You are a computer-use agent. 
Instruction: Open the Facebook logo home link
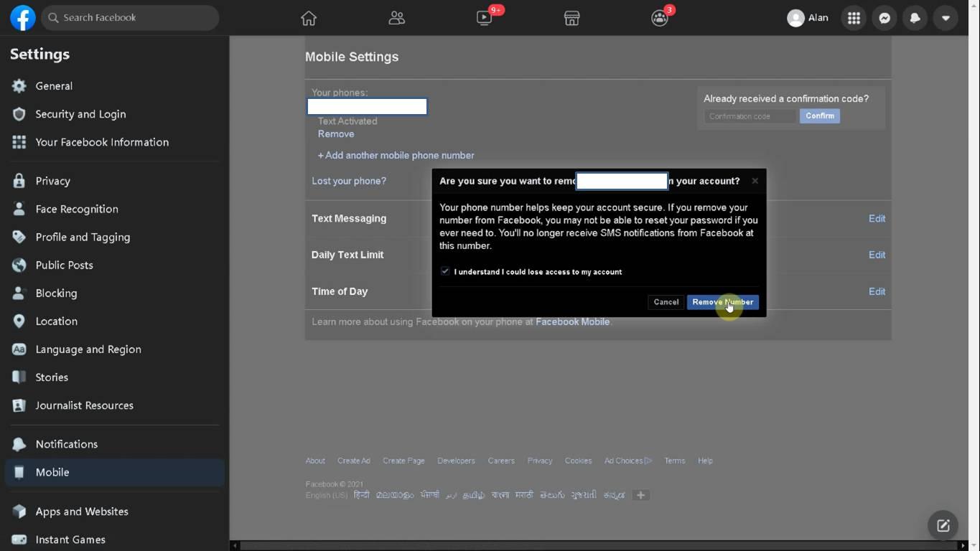tap(23, 18)
